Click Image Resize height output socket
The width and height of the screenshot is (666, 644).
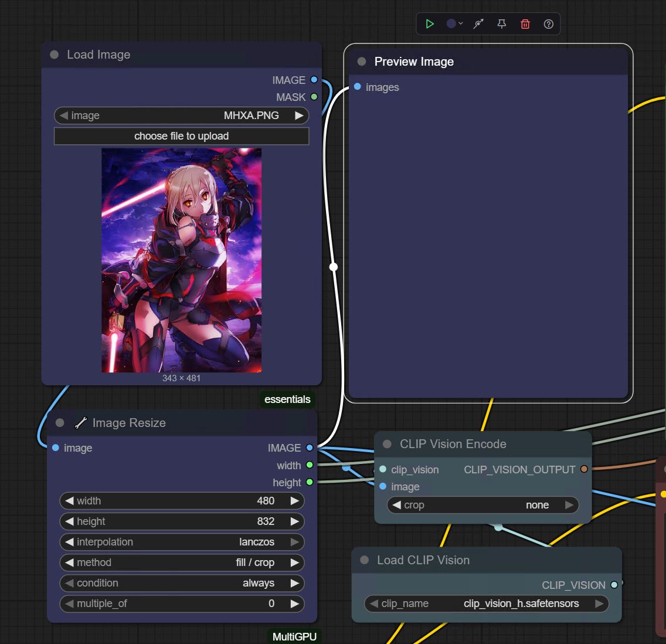[310, 482]
